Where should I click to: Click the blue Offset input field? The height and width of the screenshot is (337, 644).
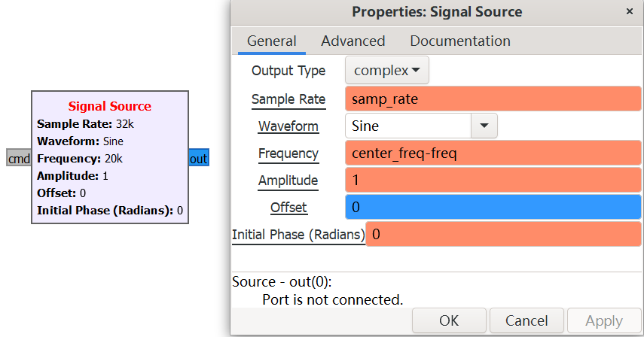(x=493, y=207)
